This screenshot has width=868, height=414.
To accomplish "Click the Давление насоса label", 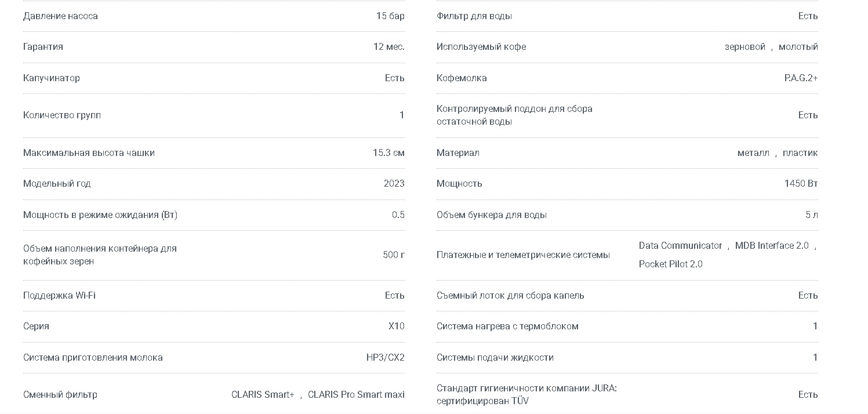I will click(60, 16).
